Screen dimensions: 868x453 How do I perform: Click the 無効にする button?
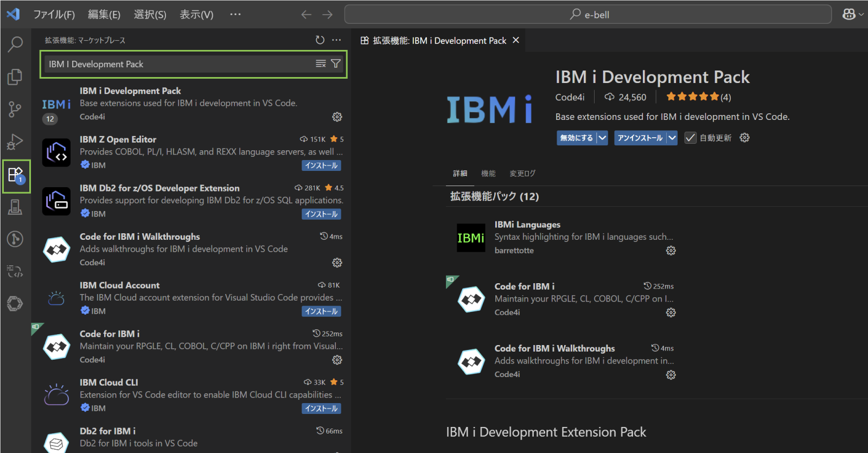(577, 138)
